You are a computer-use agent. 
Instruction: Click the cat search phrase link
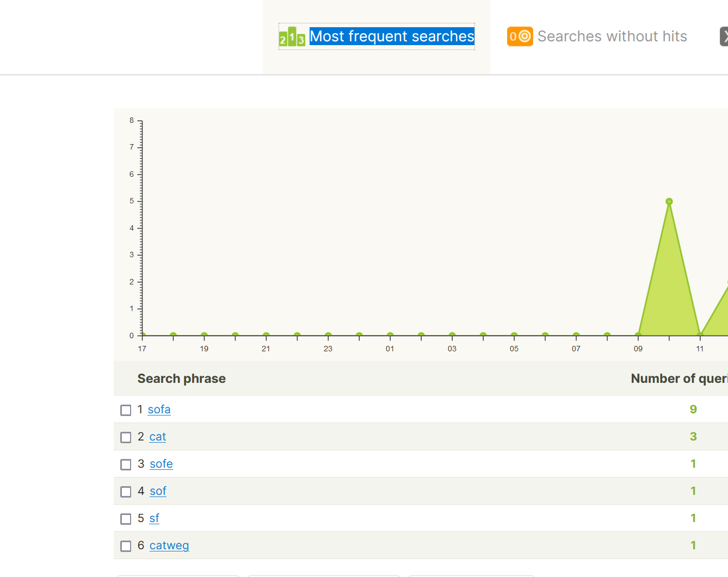(157, 437)
